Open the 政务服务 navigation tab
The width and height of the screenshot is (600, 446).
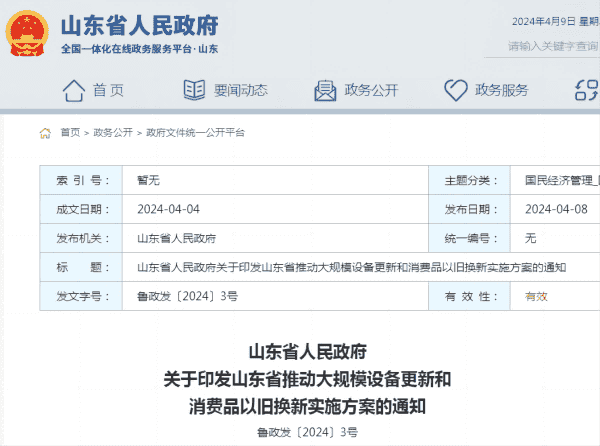501,90
